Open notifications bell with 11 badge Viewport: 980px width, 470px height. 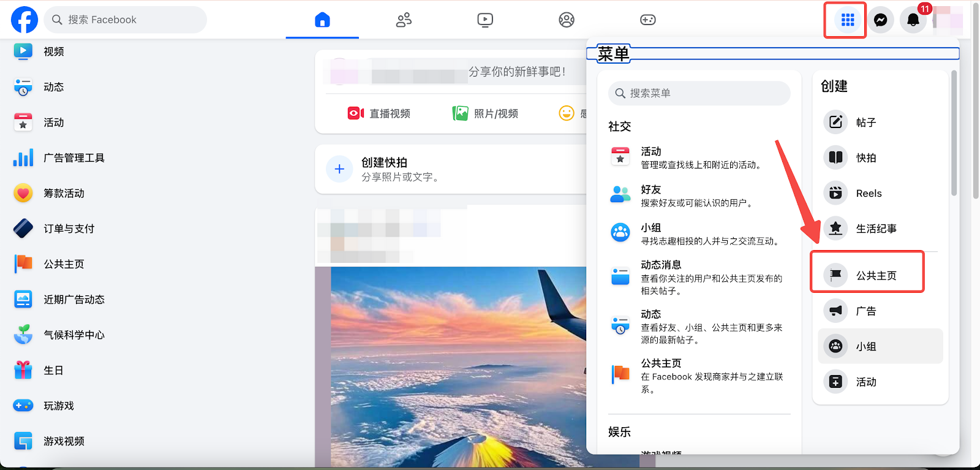pyautogui.click(x=913, y=20)
